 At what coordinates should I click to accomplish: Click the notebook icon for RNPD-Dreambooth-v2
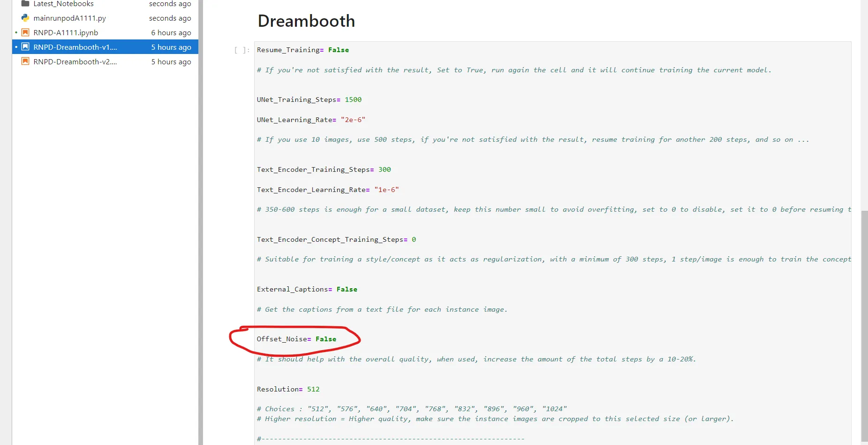pos(25,61)
